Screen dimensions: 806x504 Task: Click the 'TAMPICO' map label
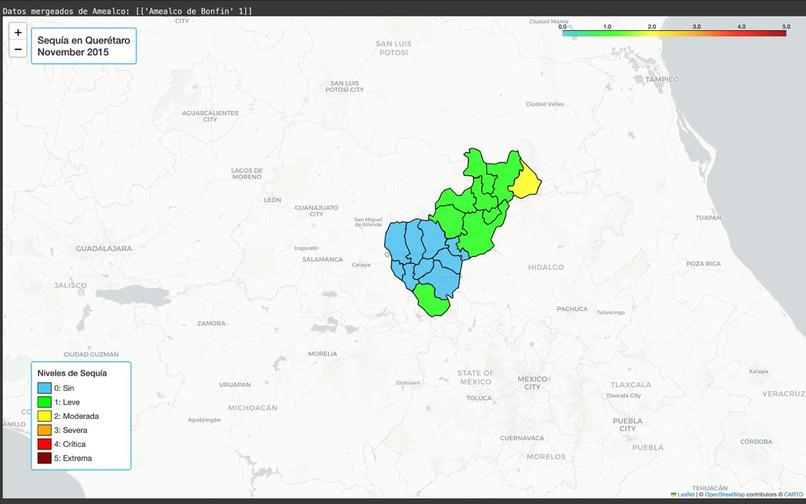[x=662, y=79]
